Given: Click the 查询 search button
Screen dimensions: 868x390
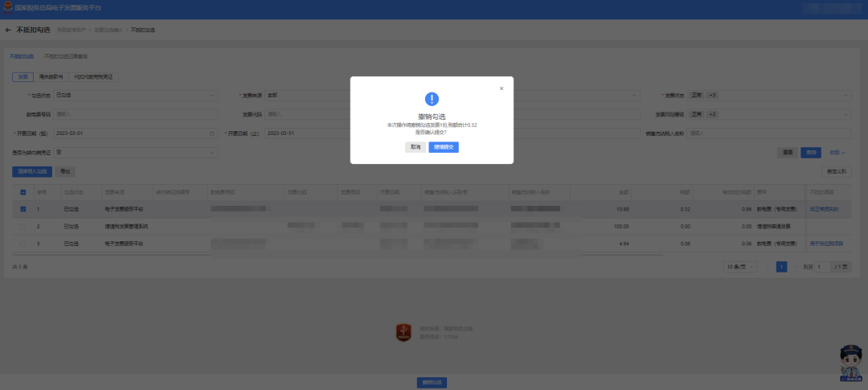Looking at the screenshot, I should [811, 152].
